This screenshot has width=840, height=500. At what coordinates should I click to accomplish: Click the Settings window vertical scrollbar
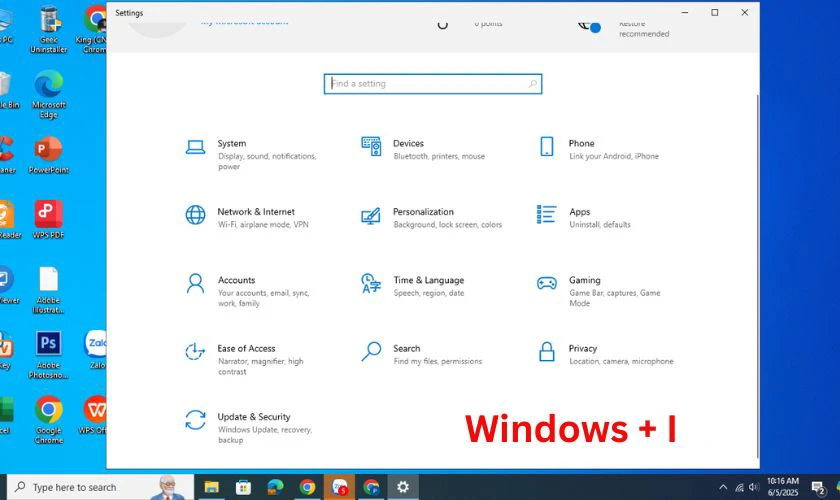[758, 276]
